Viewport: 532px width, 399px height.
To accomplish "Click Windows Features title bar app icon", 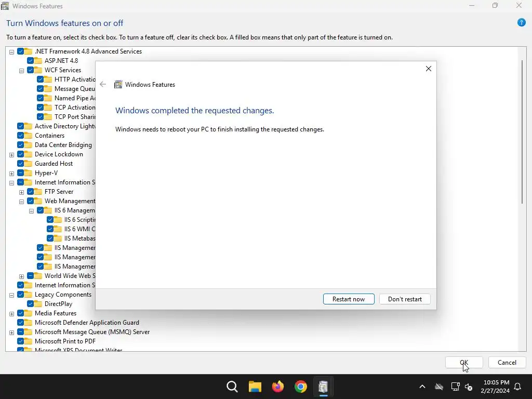I will (5, 6).
